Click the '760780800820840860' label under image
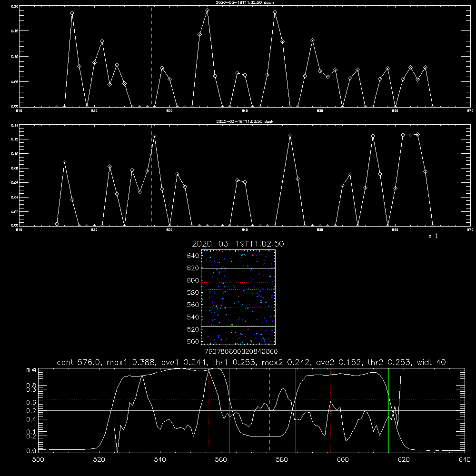The height and width of the screenshot is (476, 476). (x=241, y=351)
